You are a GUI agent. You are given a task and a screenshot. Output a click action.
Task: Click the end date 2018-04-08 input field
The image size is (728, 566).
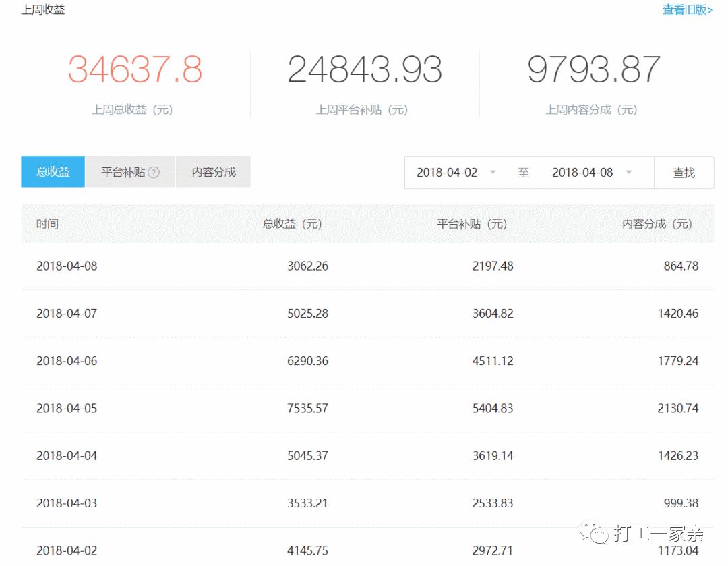582,173
